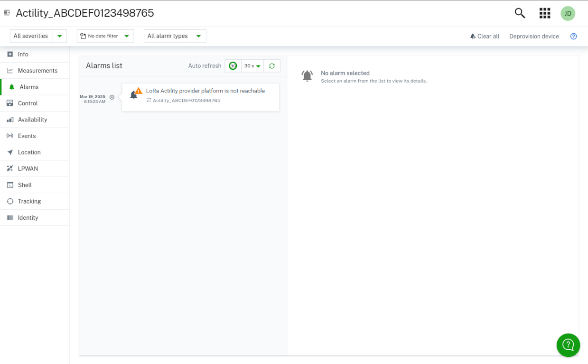Clear the Actility alarm with its circle icon
Screen dimensions: 588x364
pos(112,97)
